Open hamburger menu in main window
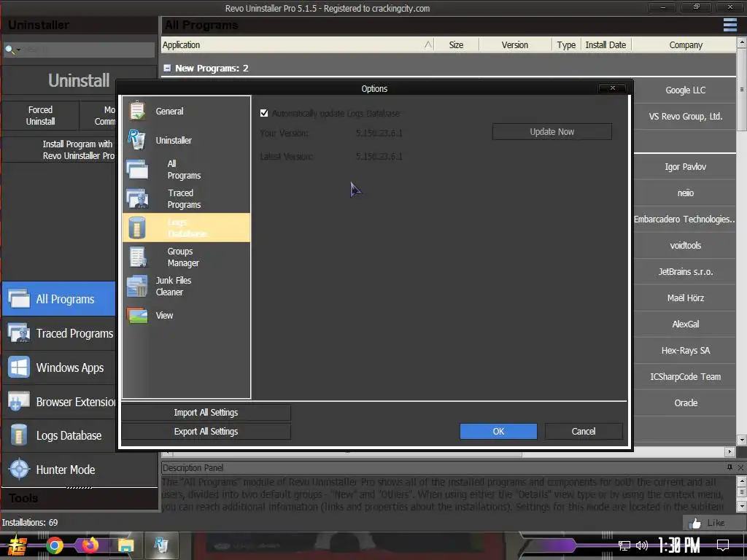The width and height of the screenshot is (747, 560). tap(729, 25)
